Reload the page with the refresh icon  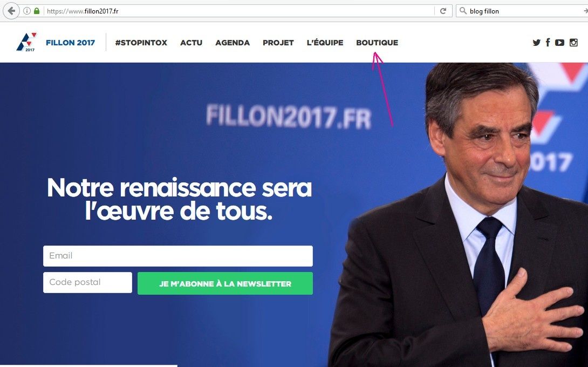coord(443,11)
